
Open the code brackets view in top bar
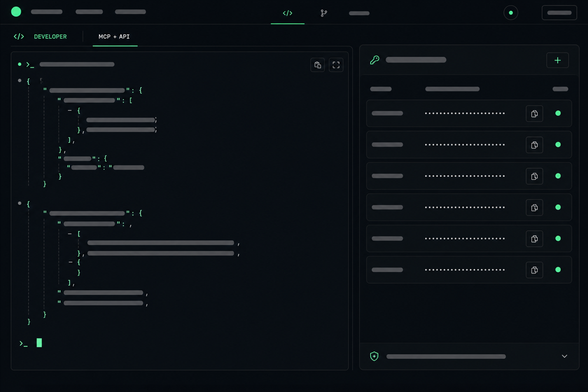coord(288,13)
